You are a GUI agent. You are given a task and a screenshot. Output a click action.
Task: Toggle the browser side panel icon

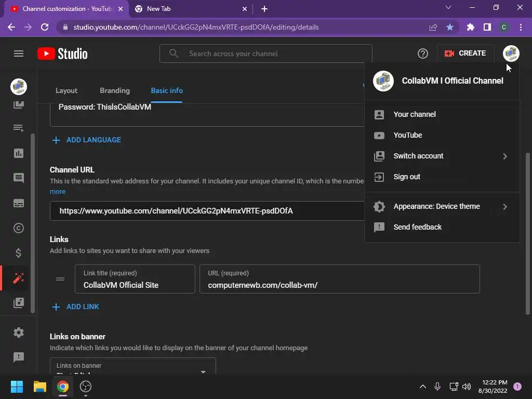click(487, 27)
